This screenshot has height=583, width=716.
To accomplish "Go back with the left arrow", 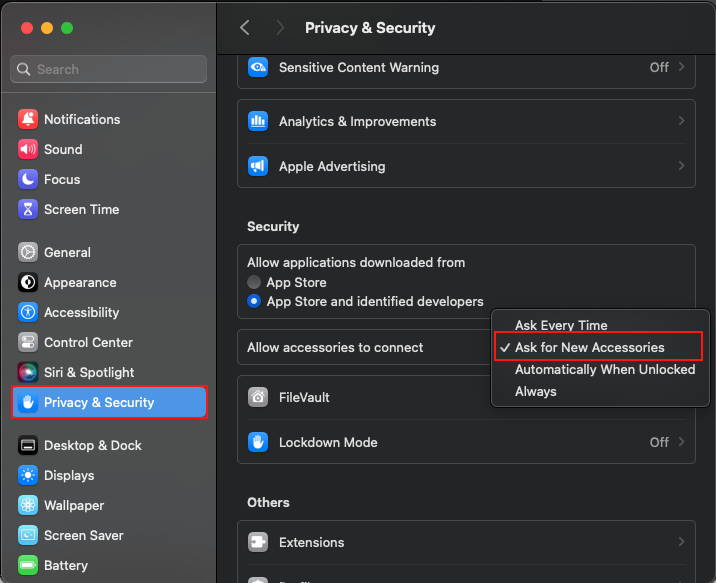I will pyautogui.click(x=245, y=28).
